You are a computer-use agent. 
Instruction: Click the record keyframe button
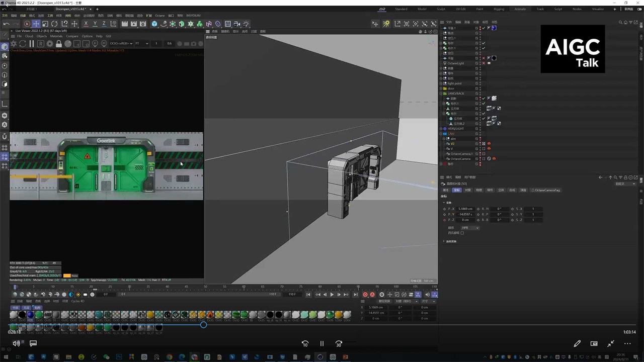point(365,295)
